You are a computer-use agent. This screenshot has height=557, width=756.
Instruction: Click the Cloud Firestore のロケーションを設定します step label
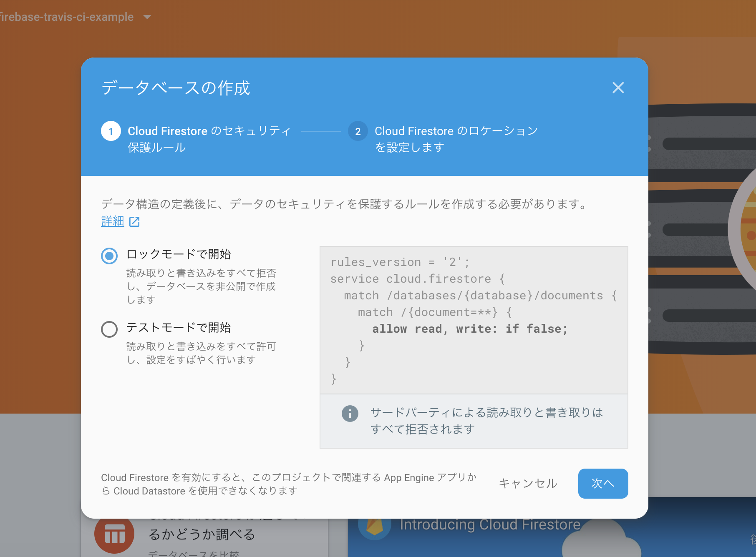[456, 139]
